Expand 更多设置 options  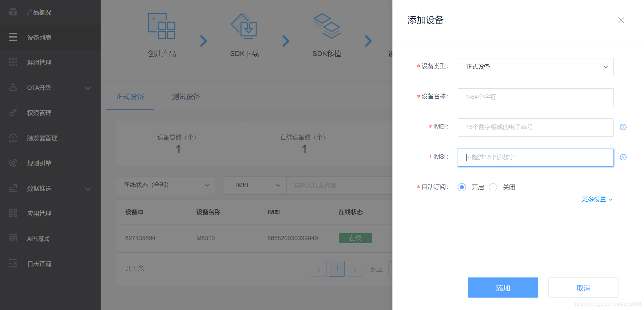(597, 199)
